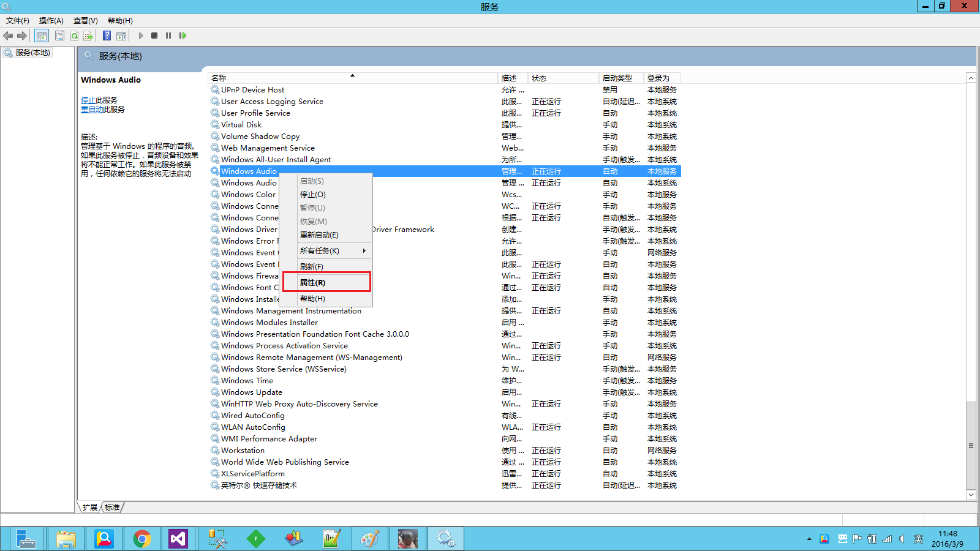Viewport: 980px width, 551px height.
Task: Toggle the action pane toolbar icon
Action: click(x=121, y=36)
